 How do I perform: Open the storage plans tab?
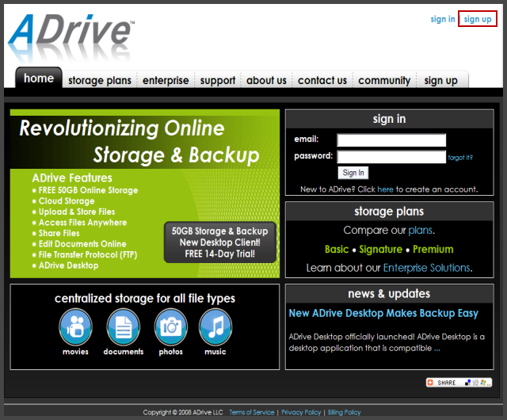[x=100, y=80]
